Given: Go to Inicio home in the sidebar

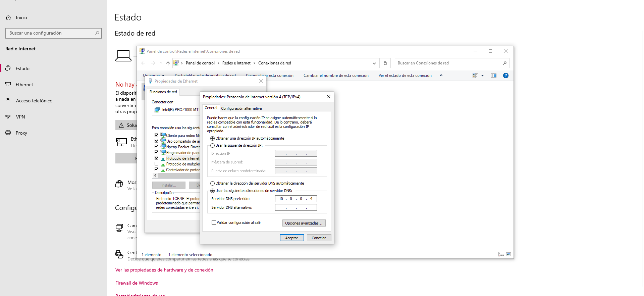Looking at the screenshot, I should pyautogui.click(x=21, y=17).
